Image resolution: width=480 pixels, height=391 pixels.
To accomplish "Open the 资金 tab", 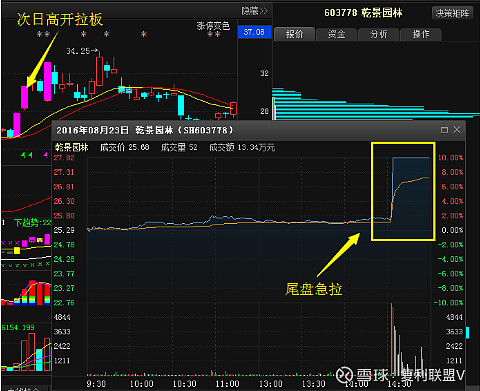I will [336, 34].
